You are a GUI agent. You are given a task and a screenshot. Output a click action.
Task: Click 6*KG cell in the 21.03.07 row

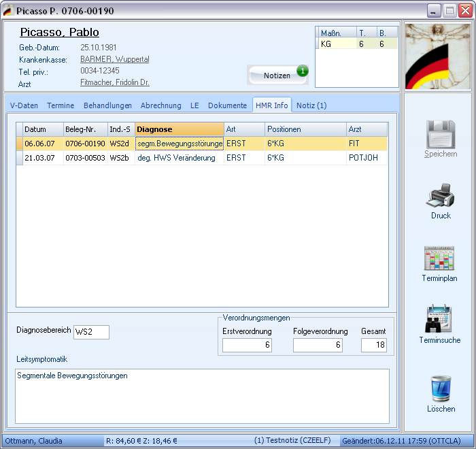click(x=306, y=158)
